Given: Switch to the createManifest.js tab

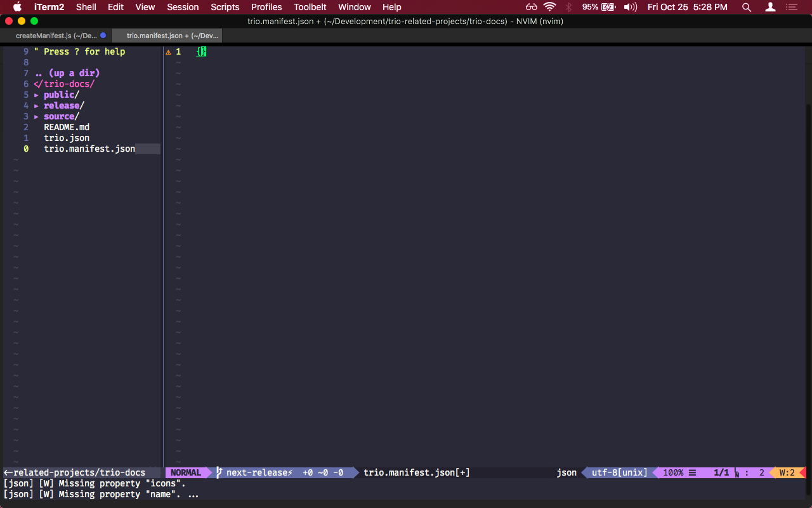Looking at the screenshot, I should 56,36.
